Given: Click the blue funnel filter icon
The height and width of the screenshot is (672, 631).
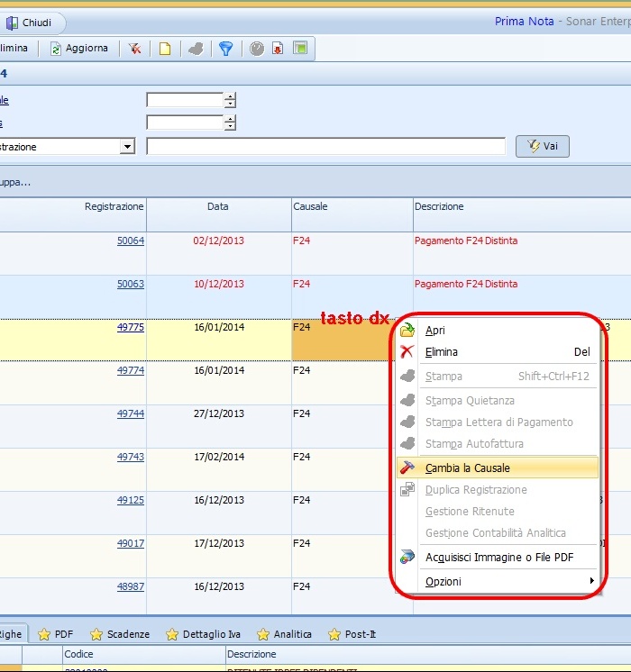Looking at the screenshot, I should coord(225,49).
